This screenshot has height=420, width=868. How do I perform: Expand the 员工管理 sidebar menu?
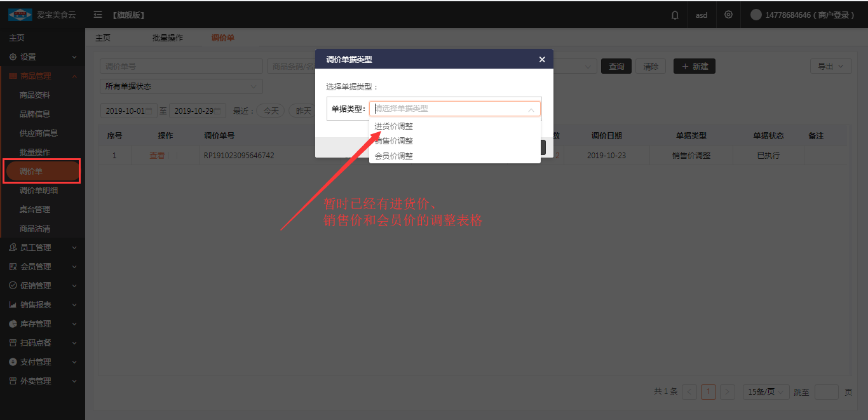pos(43,248)
